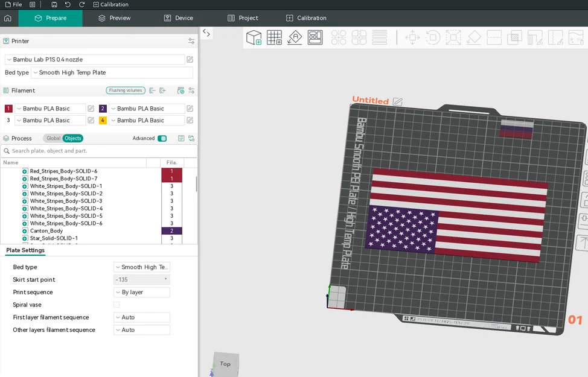Open the Supports painting tool

[535, 37]
